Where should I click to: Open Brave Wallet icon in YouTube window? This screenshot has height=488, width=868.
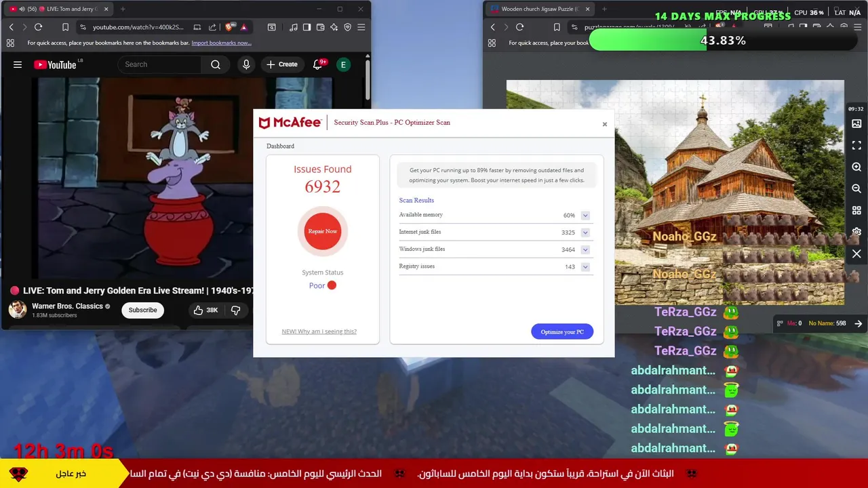coord(320,27)
